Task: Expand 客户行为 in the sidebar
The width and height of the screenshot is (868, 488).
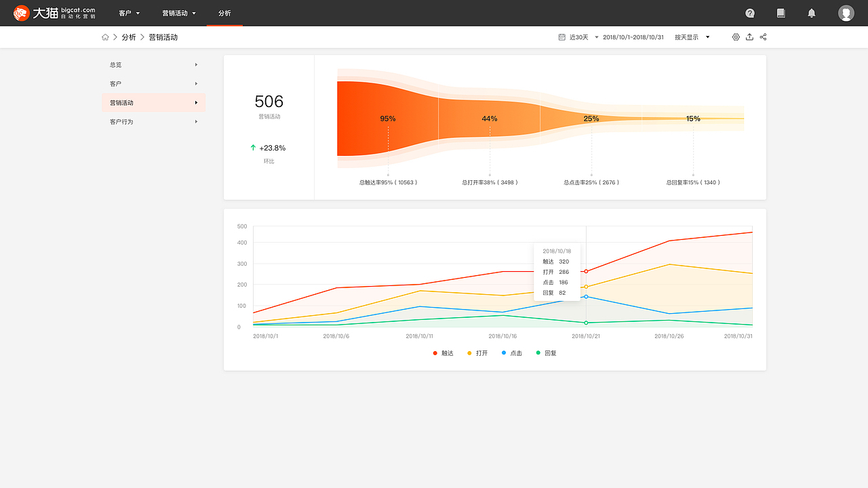Action: 153,122
